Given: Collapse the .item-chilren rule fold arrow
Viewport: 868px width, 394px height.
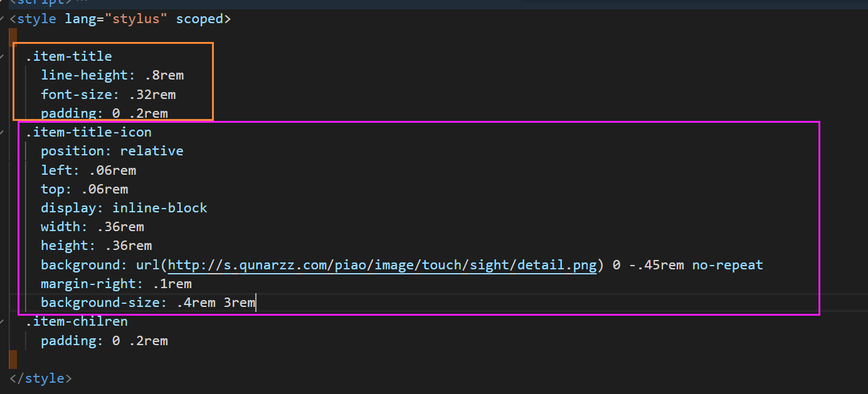Looking at the screenshot, I should (x=3, y=321).
